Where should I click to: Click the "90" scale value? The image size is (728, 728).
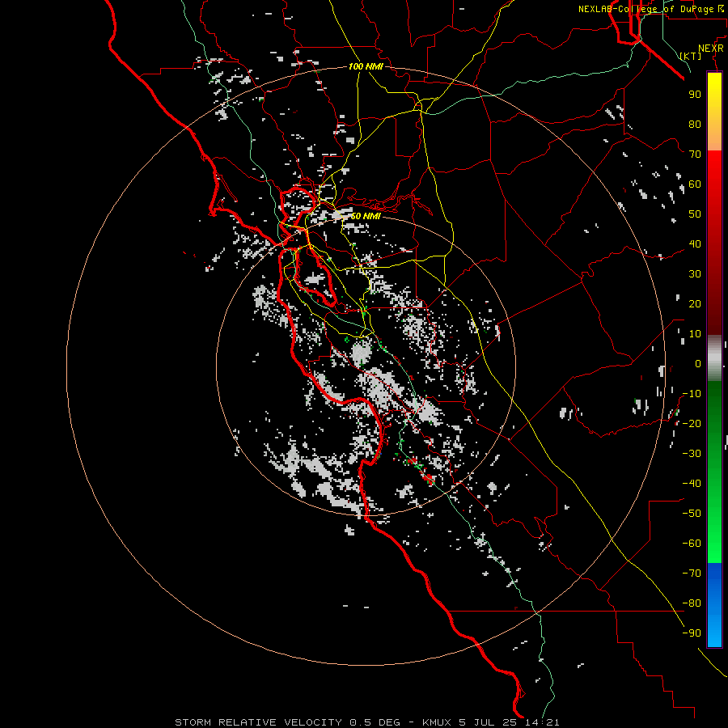(695, 95)
